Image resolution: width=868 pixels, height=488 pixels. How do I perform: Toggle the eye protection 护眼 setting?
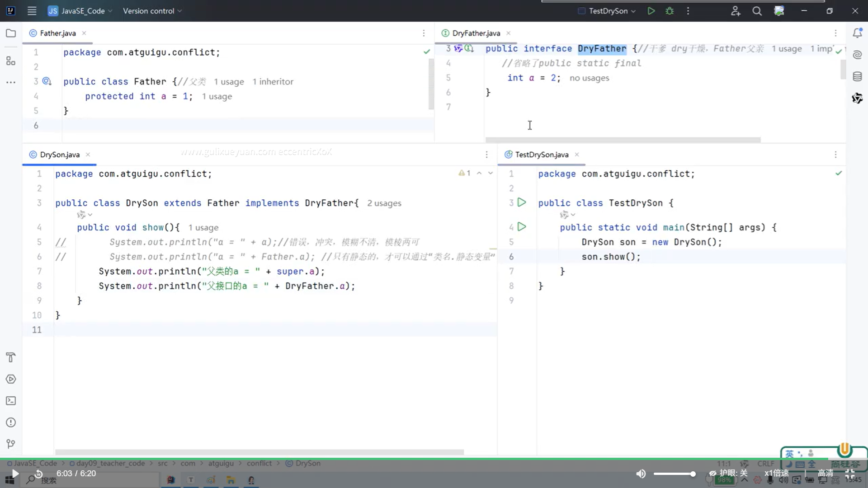coord(728,473)
